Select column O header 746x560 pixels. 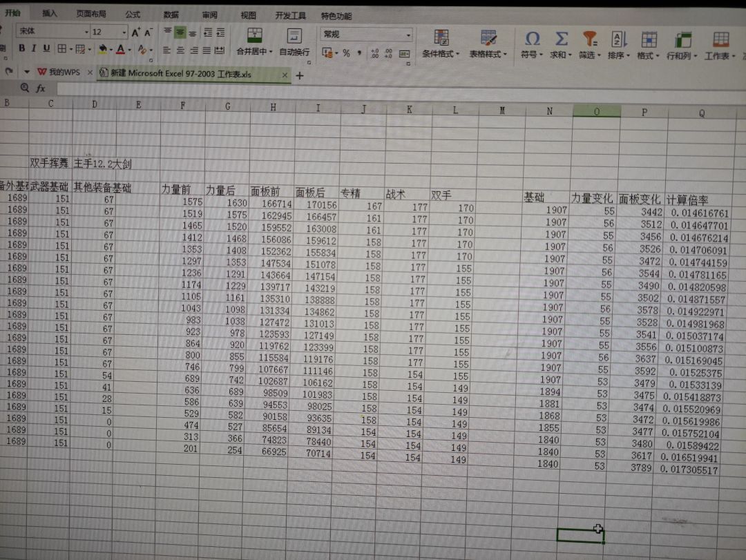coord(597,111)
